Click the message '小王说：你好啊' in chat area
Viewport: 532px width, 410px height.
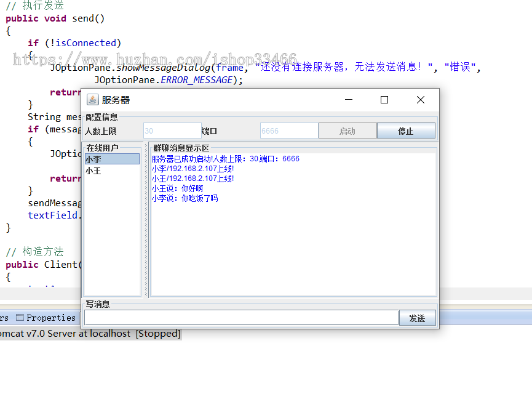(177, 188)
